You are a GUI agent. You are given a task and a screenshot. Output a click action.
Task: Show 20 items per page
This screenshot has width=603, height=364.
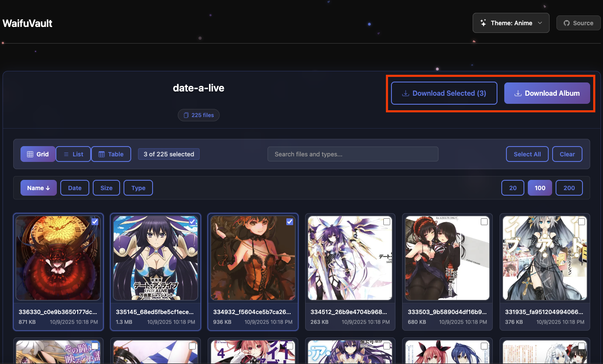click(513, 188)
